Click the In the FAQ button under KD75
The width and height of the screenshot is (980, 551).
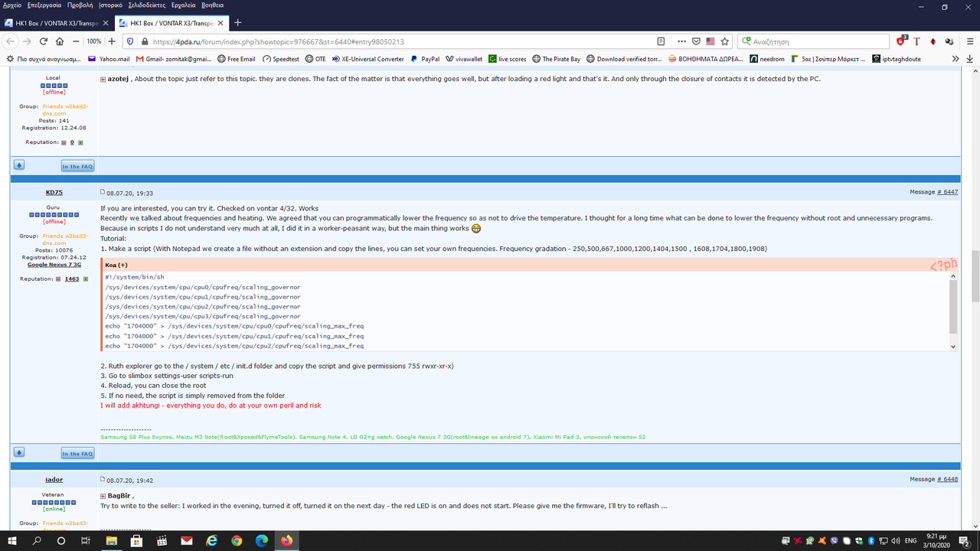(x=77, y=454)
